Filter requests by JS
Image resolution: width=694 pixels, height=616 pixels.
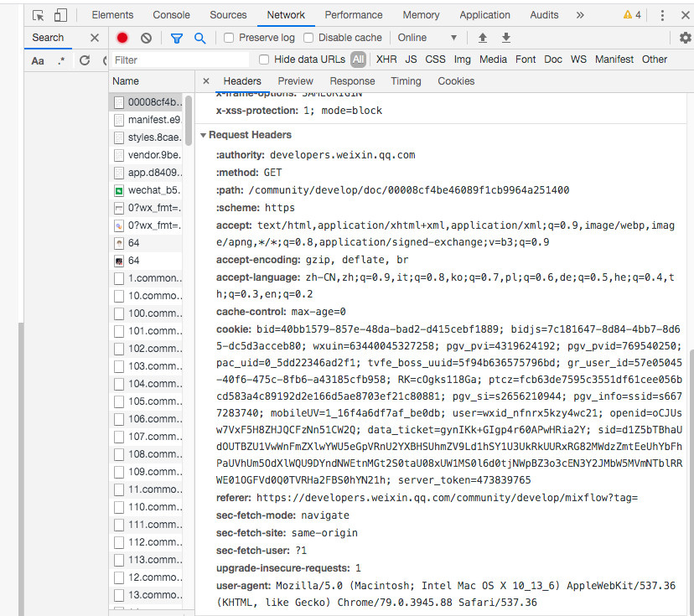tap(411, 60)
